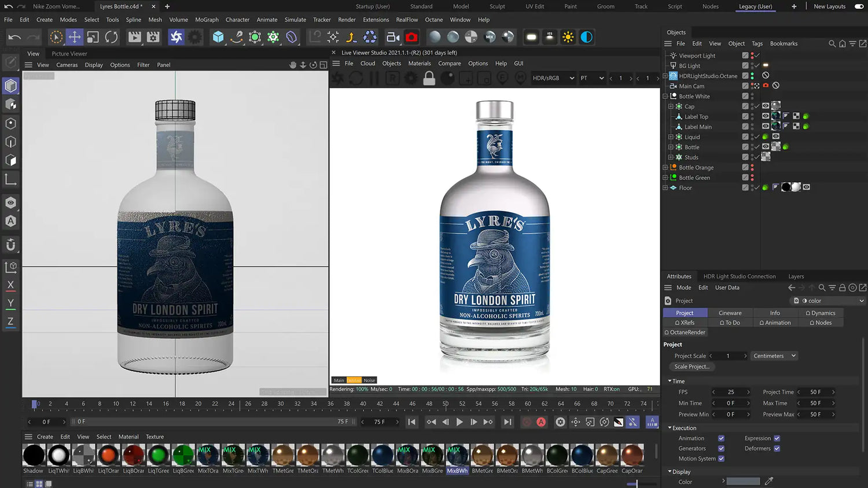Click the Octane mix material sphere icon
868x488 pixels.
point(490,37)
